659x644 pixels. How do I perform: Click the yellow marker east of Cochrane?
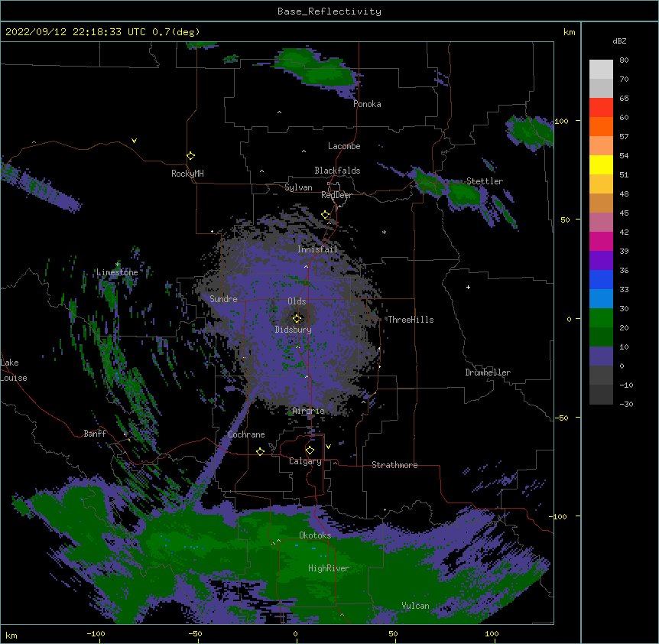[260, 451]
